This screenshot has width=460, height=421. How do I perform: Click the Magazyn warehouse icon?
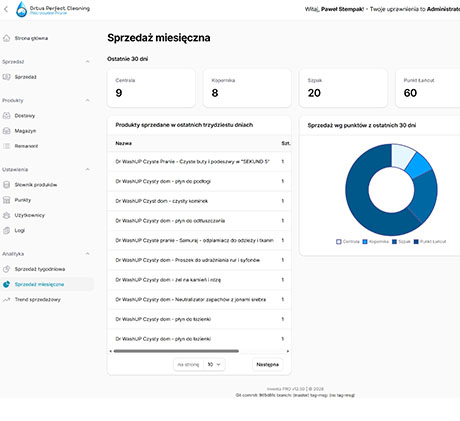pyautogui.click(x=6, y=131)
